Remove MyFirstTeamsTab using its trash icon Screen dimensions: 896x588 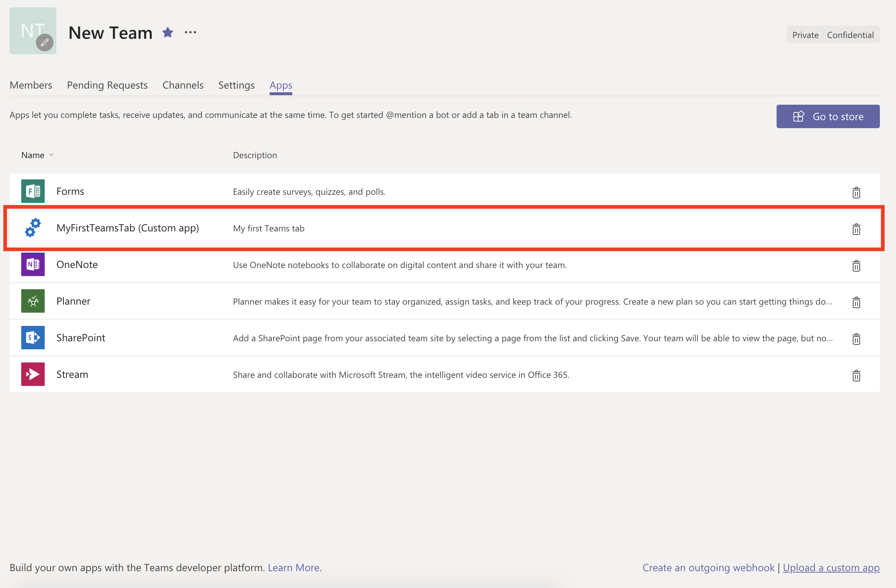tap(856, 229)
